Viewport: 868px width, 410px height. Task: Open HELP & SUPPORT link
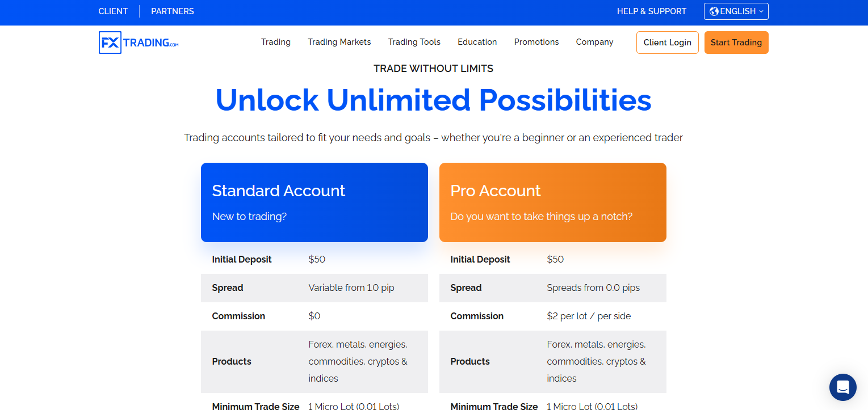click(x=652, y=11)
